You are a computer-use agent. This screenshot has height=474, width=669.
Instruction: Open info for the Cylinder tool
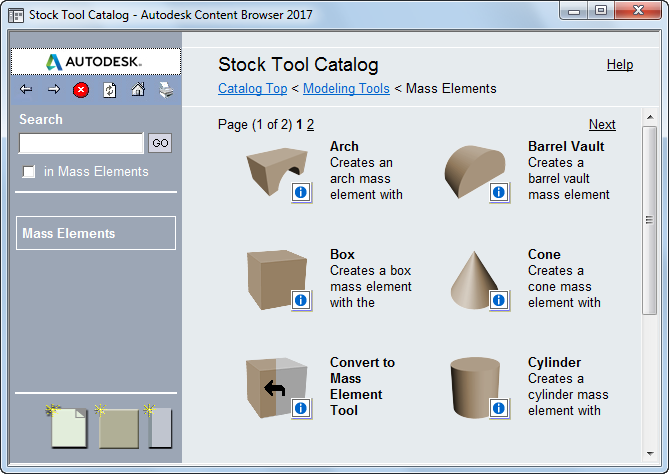(x=499, y=408)
